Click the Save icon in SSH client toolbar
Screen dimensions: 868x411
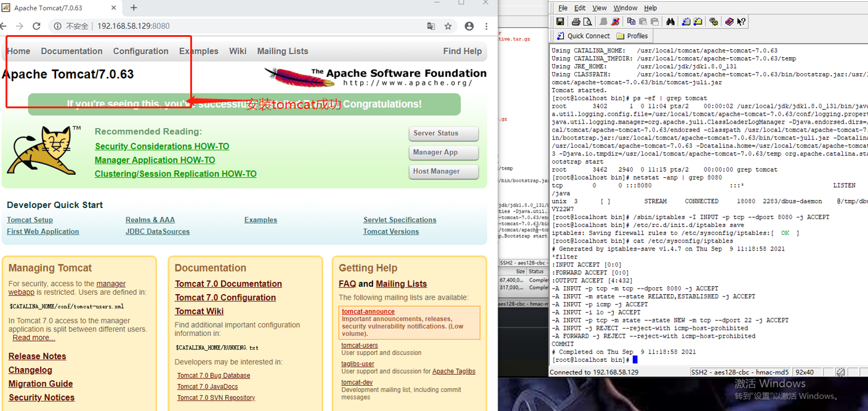560,22
